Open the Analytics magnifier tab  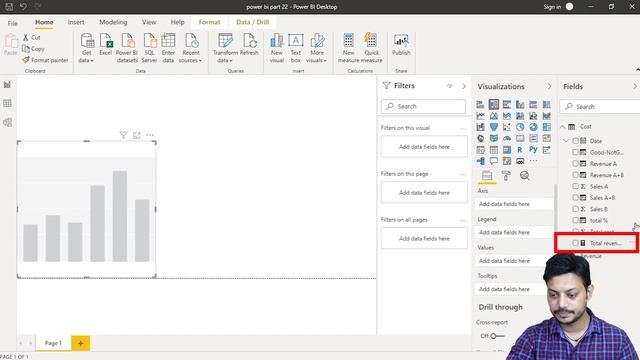(524, 176)
